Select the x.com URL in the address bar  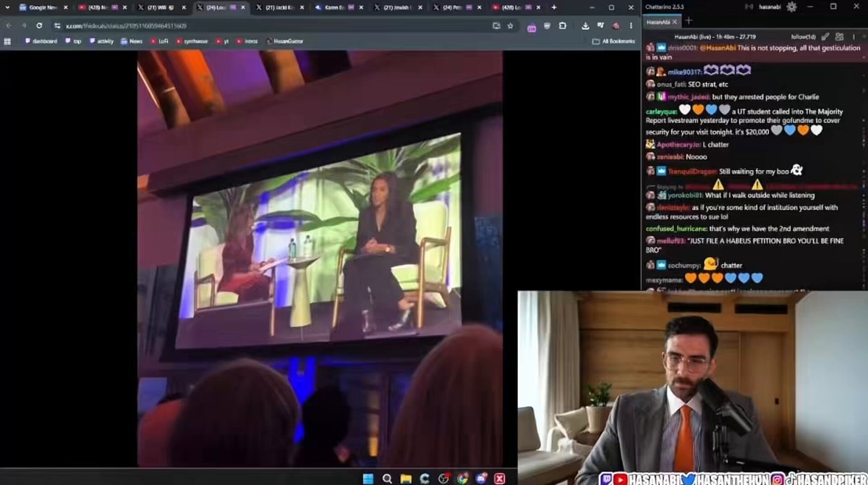[x=127, y=25]
